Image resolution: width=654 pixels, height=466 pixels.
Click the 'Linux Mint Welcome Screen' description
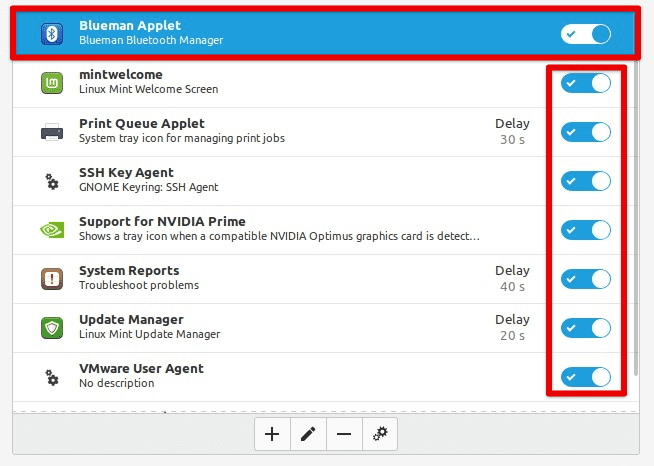click(148, 89)
